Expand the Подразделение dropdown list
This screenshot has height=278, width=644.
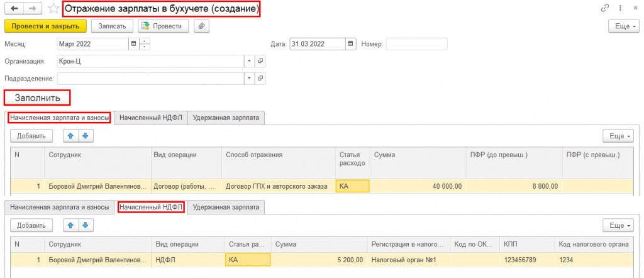249,79
